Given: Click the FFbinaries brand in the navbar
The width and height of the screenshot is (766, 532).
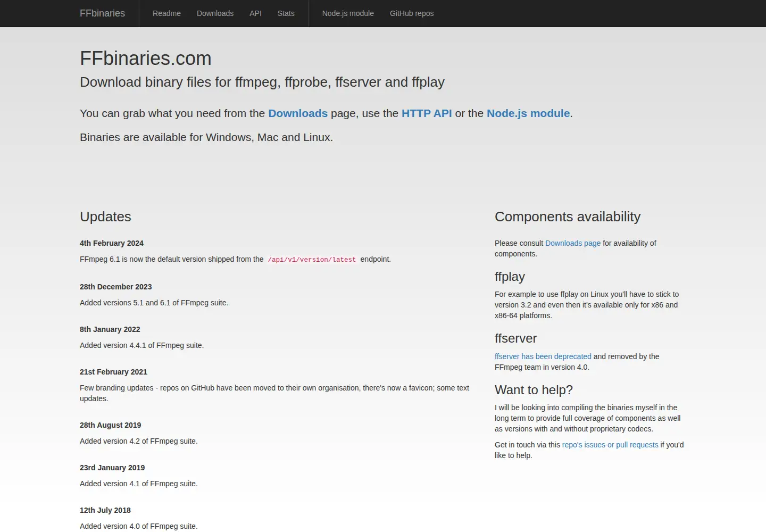Looking at the screenshot, I should [x=102, y=13].
